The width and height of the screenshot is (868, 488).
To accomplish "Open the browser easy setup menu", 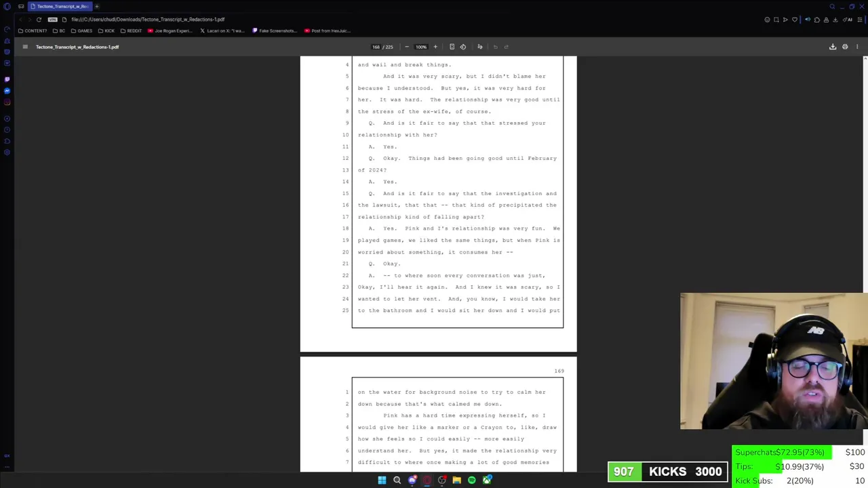I will click(860, 20).
